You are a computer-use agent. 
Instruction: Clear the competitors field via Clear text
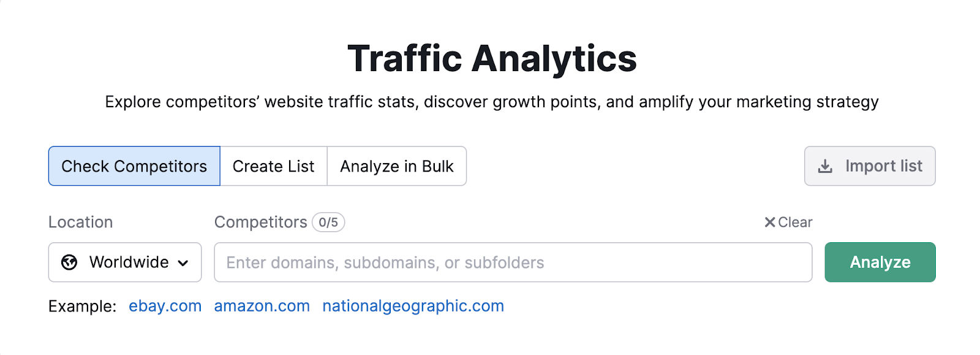(x=795, y=222)
